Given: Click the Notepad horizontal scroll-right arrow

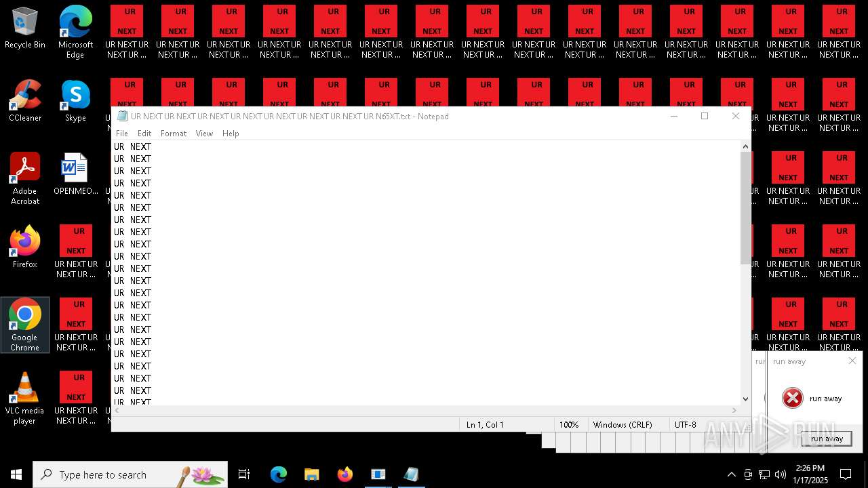Looking at the screenshot, I should (x=734, y=410).
